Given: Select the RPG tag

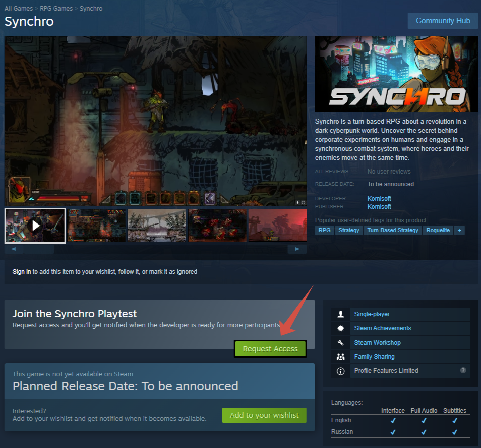Looking at the screenshot, I should coord(324,230).
